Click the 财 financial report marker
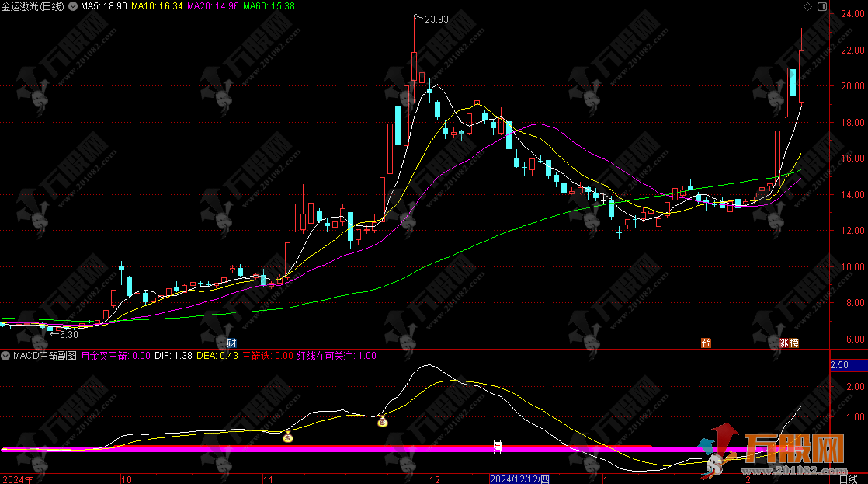The image size is (868, 484). pyautogui.click(x=231, y=343)
